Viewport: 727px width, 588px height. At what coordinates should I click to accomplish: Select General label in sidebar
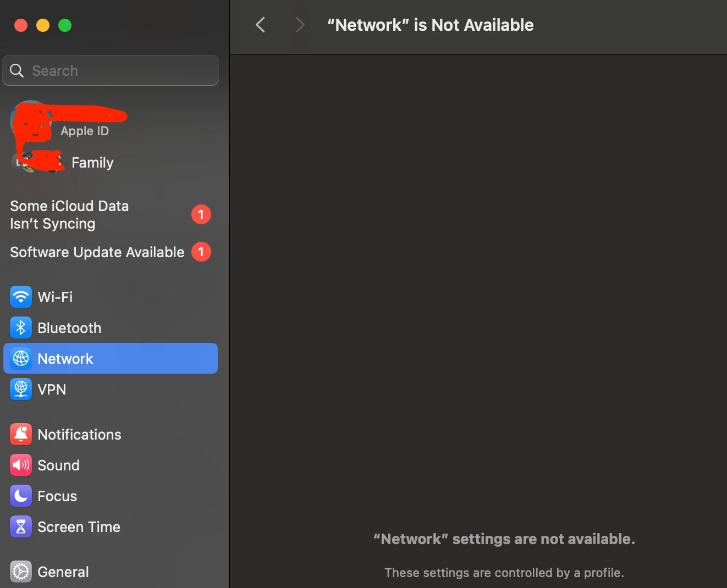click(63, 572)
